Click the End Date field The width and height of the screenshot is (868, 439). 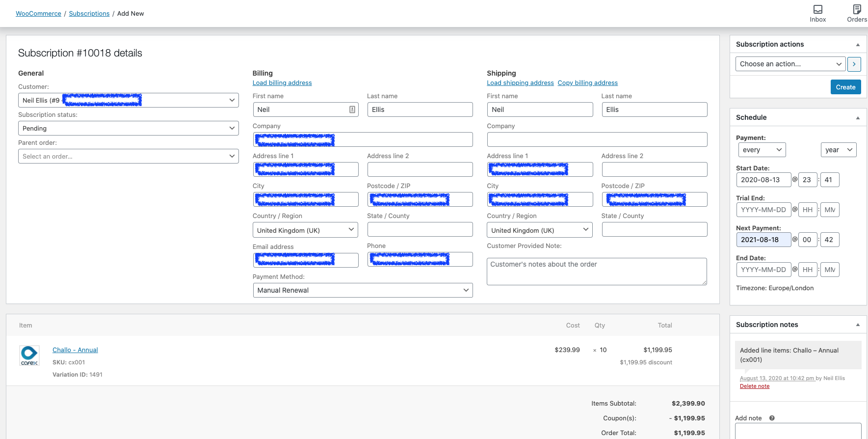click(763, 270)
